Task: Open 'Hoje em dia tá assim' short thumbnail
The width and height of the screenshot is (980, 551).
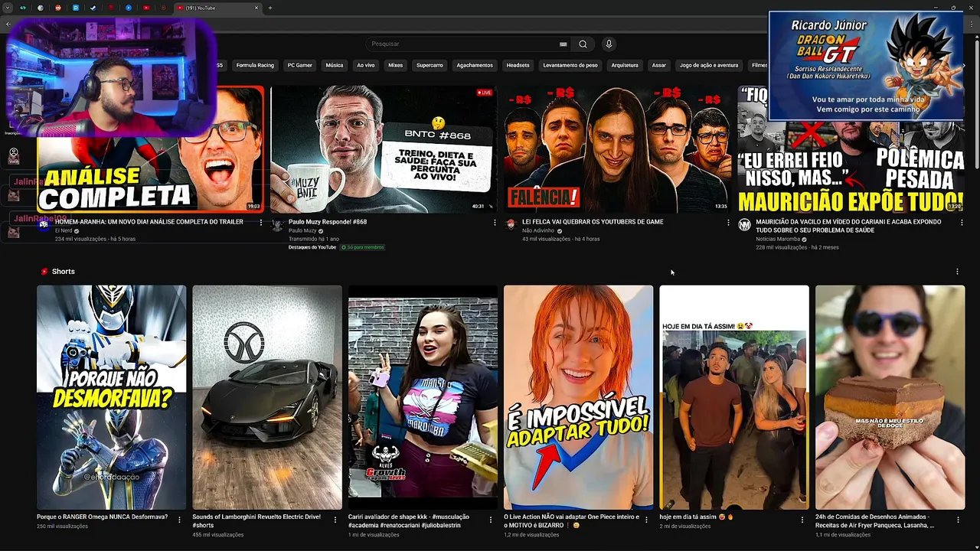Action: click(734, 397)
